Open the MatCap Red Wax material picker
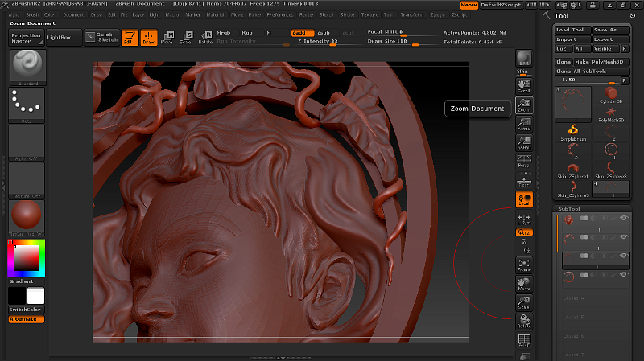The image size is (644, 361). [27, 218]
